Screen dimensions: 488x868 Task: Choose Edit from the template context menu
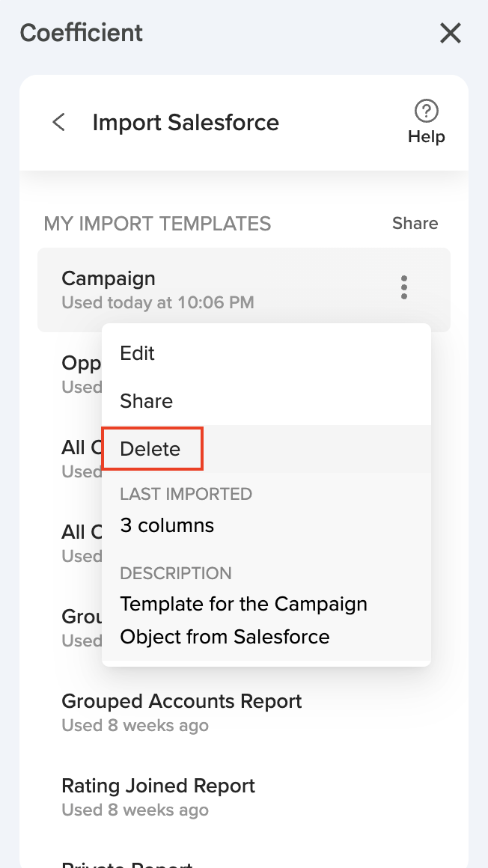click(x=138, y=353)
